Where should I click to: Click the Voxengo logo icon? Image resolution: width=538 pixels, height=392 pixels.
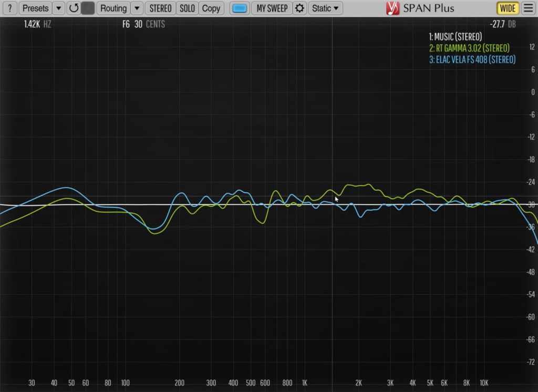click(392, 8)
